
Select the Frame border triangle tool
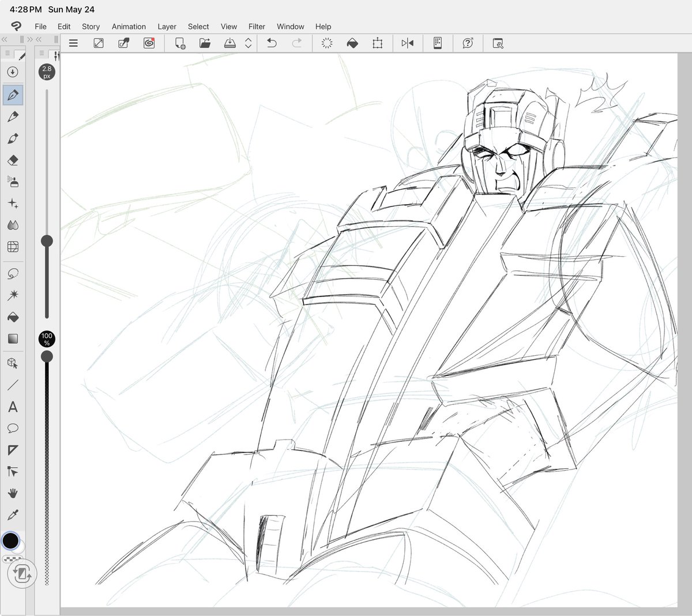tap(13, 450)
